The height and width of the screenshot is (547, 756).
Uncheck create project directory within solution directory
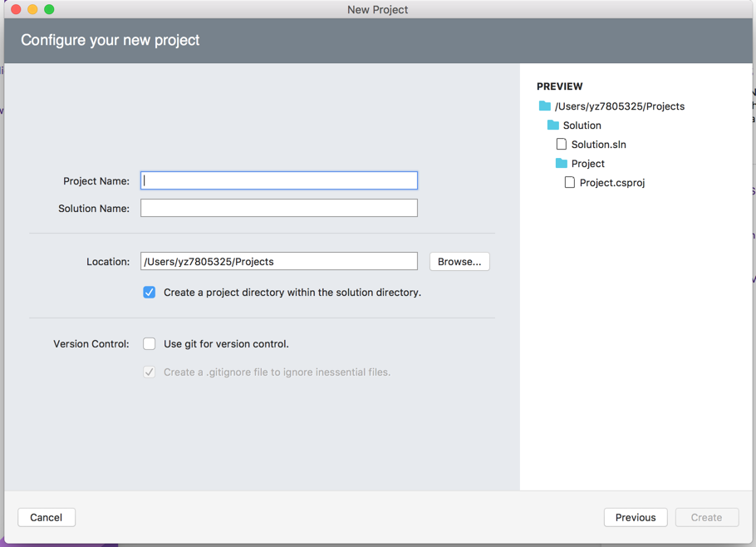pyautogui.click(x=149, y=293)
